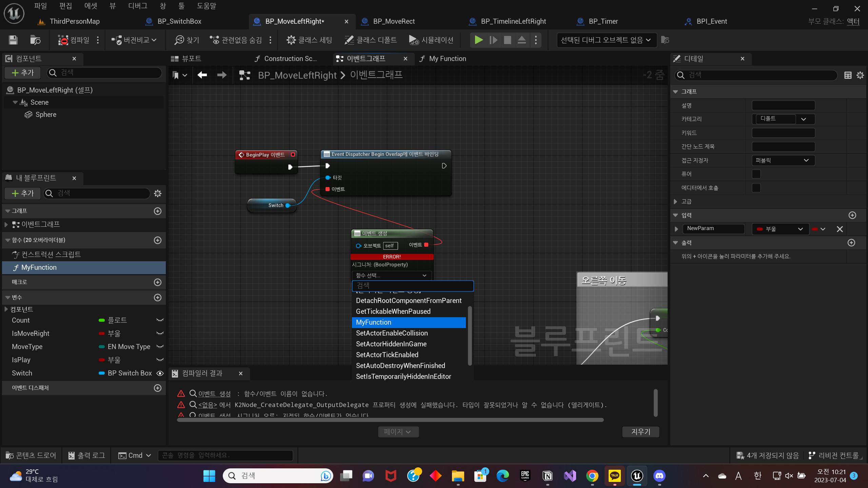Open My Blueprint panel settings gear

(x=158, y=193)
